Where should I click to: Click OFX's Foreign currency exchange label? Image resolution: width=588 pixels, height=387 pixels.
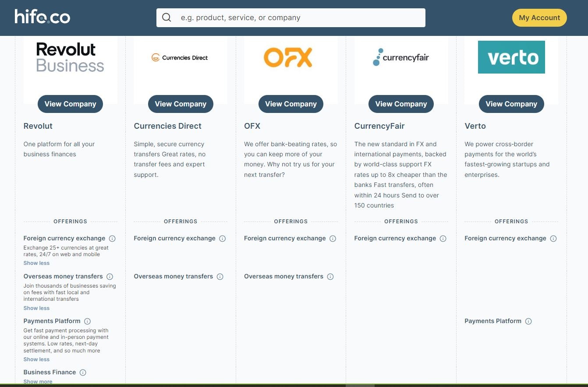(285, 239)
